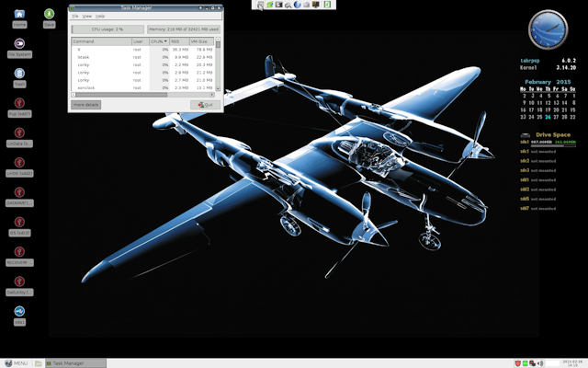Click magnifier search icon in top tray
This screenshot has width=588, height=368.
tap(288, 5)
